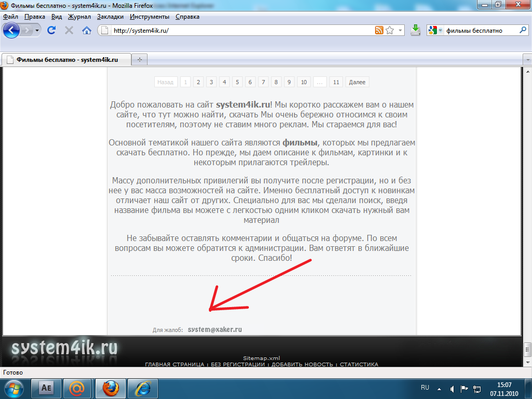The height and width of the screenshot is (399, 532).
Task: Click the bold 'system4ik.ru' text in welcome paragraph
Action: pyautogui.click(x=243, y=105)
